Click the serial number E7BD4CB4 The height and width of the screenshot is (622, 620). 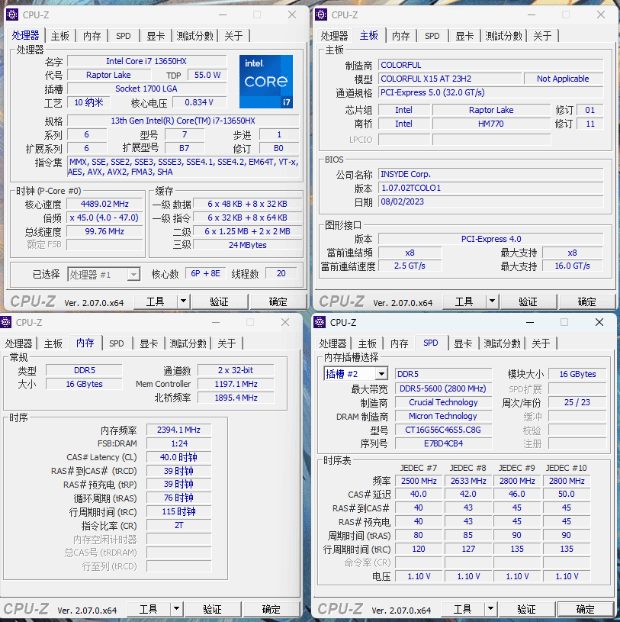[443, 443]
